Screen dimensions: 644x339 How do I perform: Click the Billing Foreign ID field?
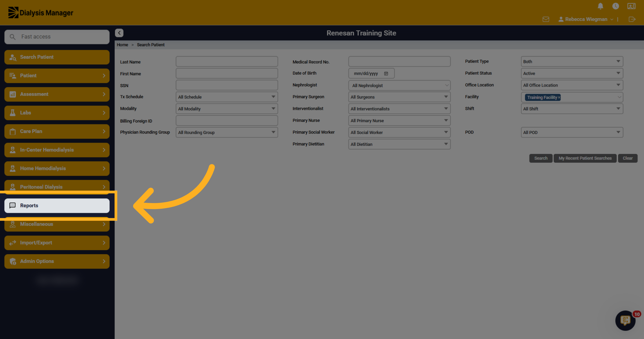(227, 121)
